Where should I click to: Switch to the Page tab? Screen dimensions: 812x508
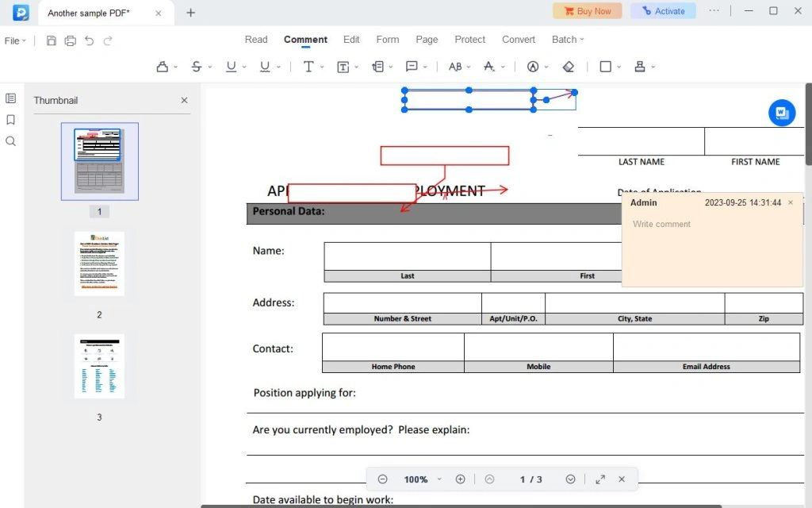[427, 40]
